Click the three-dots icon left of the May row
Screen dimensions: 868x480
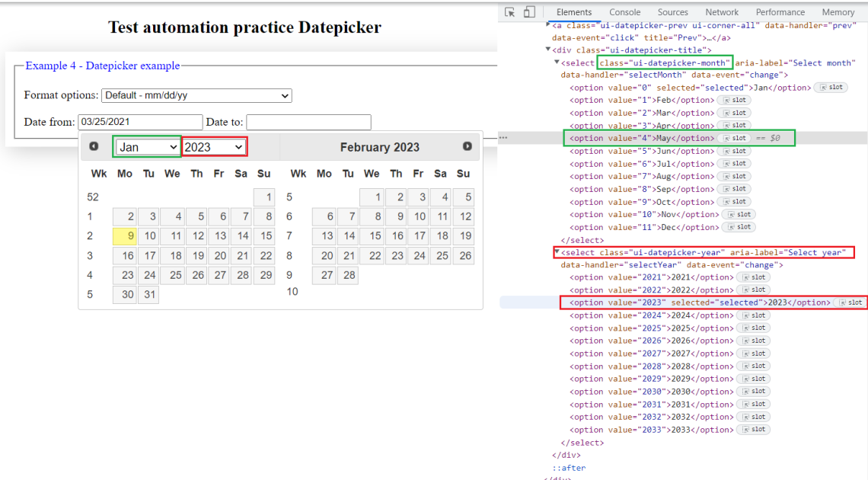503,137
